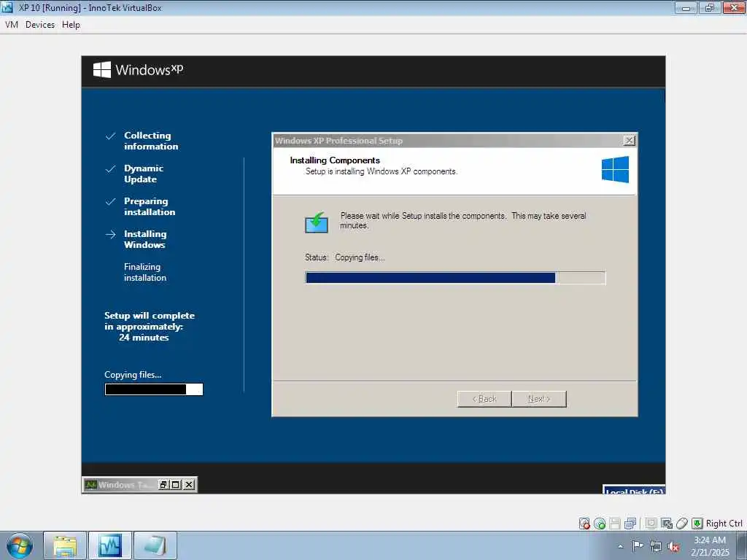Show hidden tray icons arrow
The image size is (747, 560).
pos(620,546)
